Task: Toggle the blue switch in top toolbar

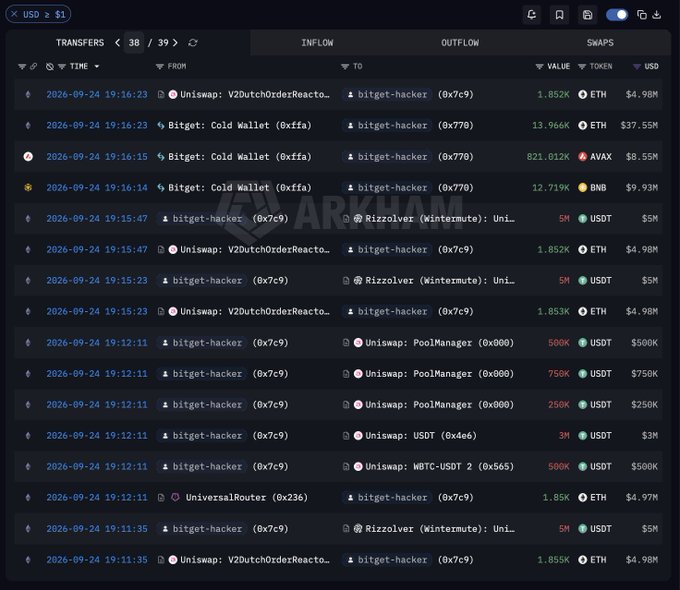Action: (x=617, y=15)
